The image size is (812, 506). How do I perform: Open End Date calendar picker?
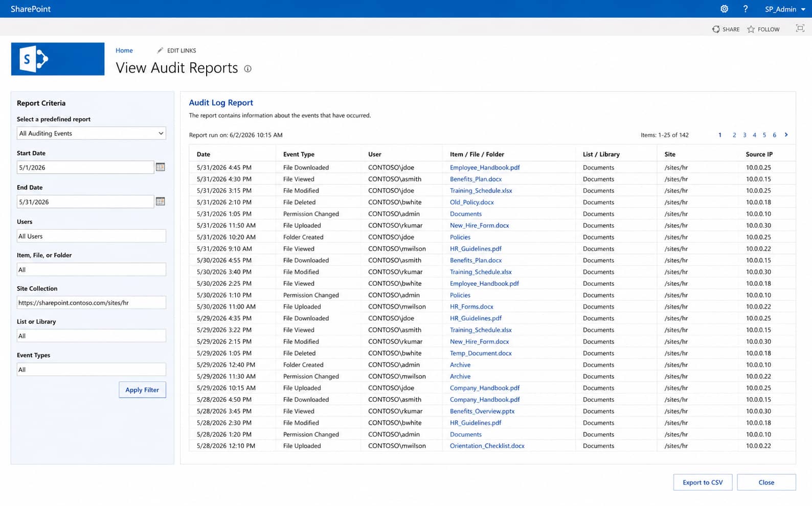[161, 201]
